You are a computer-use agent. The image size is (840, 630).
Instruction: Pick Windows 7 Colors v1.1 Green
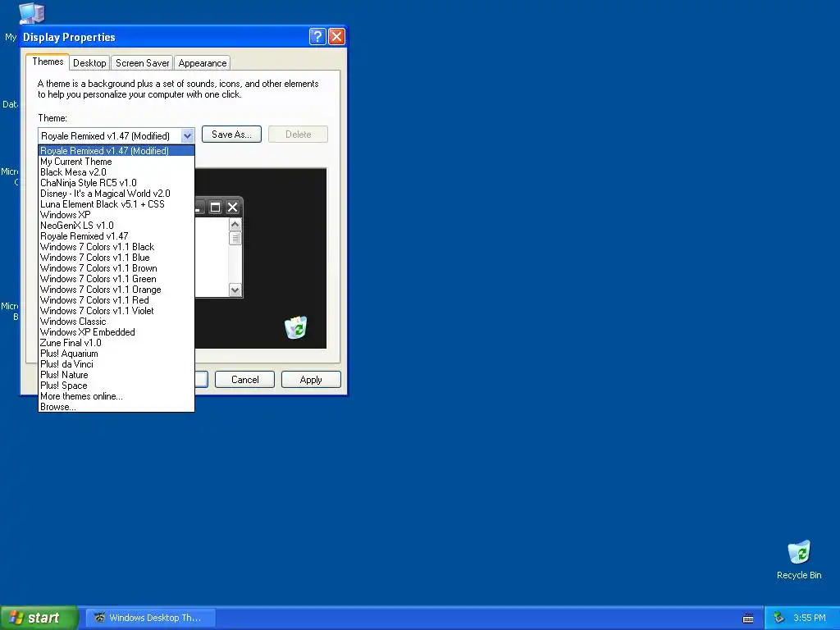pyautogui.click(x=116, y=279)
